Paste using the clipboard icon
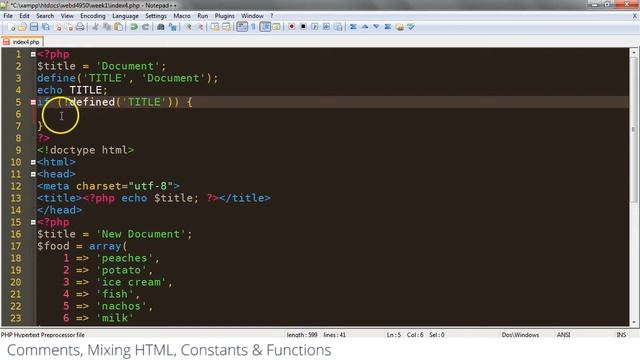The height and width of the screenshot is (360, 640). pos(118,27)
